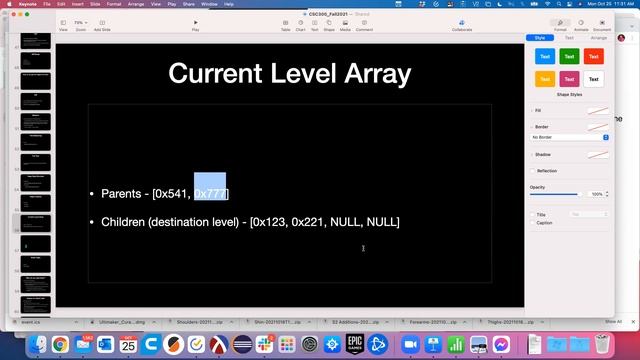Launch Google Chrome from the Dock
Image resolution: width=640 pixels, height=360 pixels.
click(x=60, y=344)
